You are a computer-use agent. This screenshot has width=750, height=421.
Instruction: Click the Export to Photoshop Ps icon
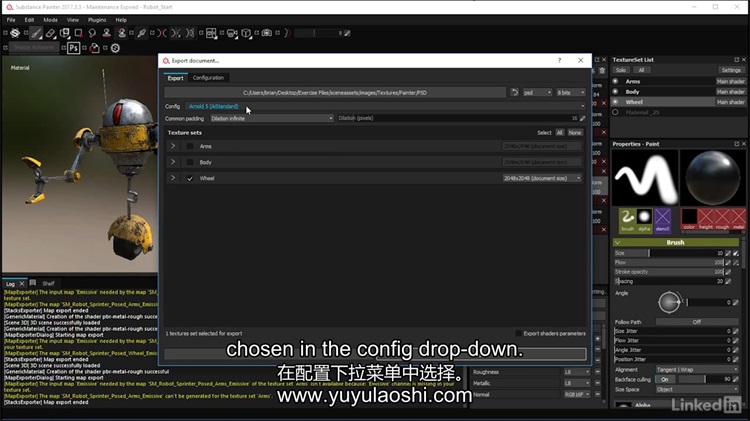73,48
